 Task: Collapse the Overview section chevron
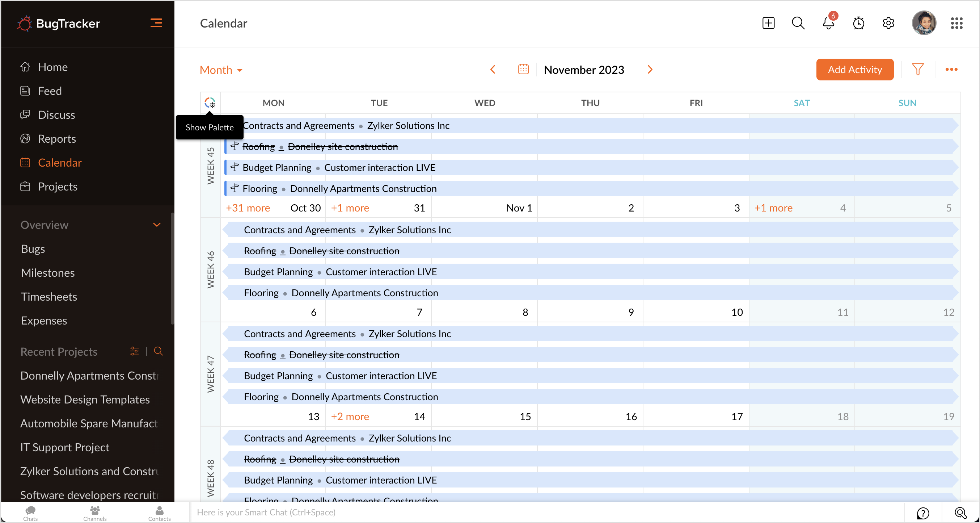156,225
